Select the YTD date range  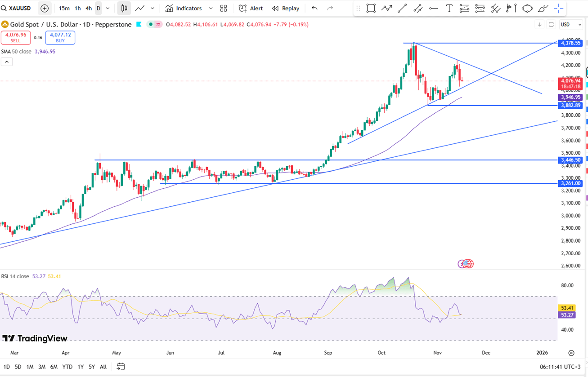(x=67, y=367)
